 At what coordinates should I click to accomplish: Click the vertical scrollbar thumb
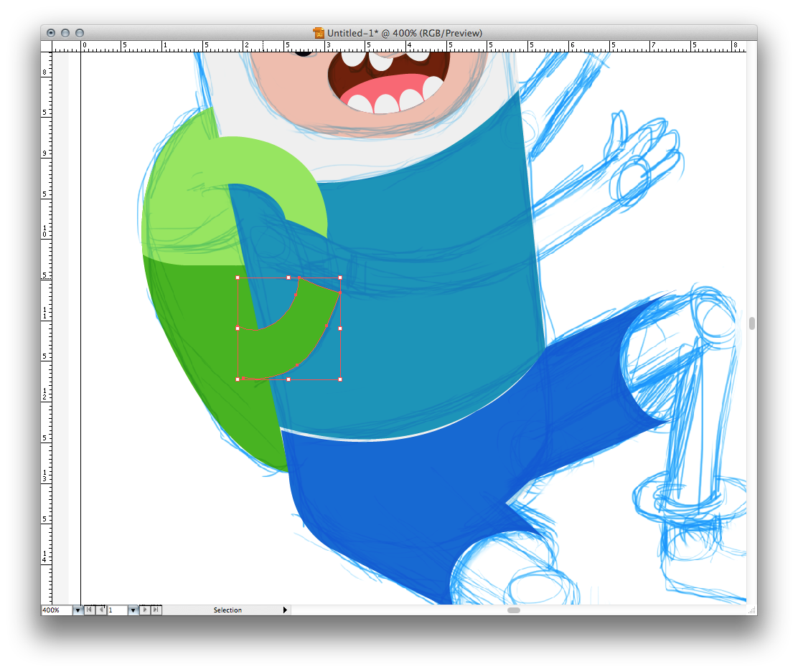(x=751, y=323)
